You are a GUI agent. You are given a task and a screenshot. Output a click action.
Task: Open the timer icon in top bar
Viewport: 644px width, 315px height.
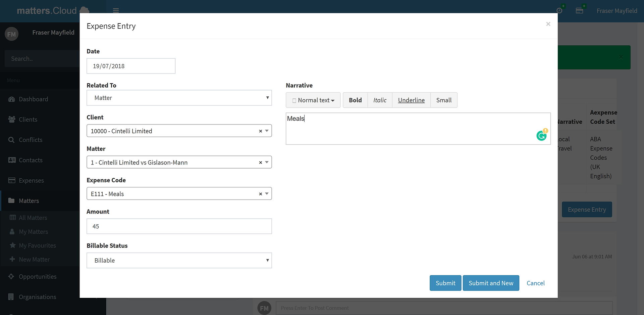tap(559, 10)
